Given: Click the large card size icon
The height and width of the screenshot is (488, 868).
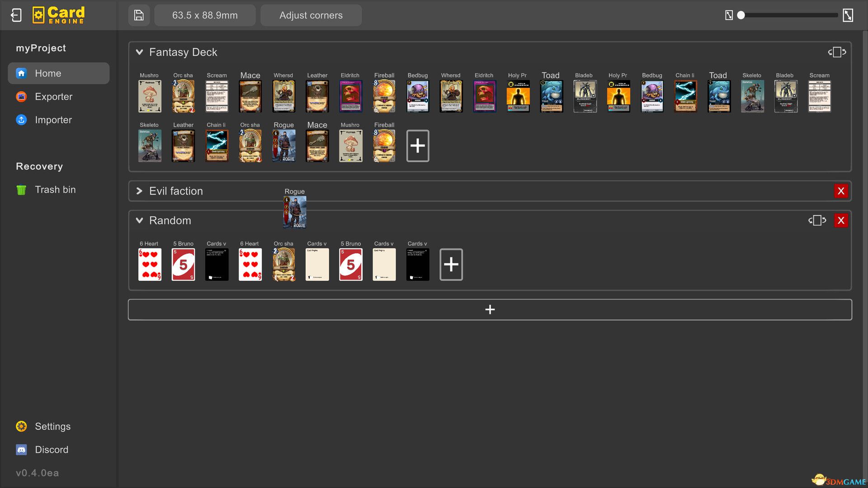Looking at the screenshot, I should [848, 15].
